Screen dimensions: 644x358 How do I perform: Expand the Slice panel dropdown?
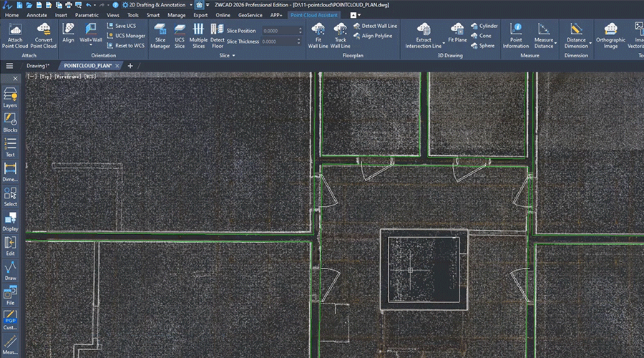(234, 55)
